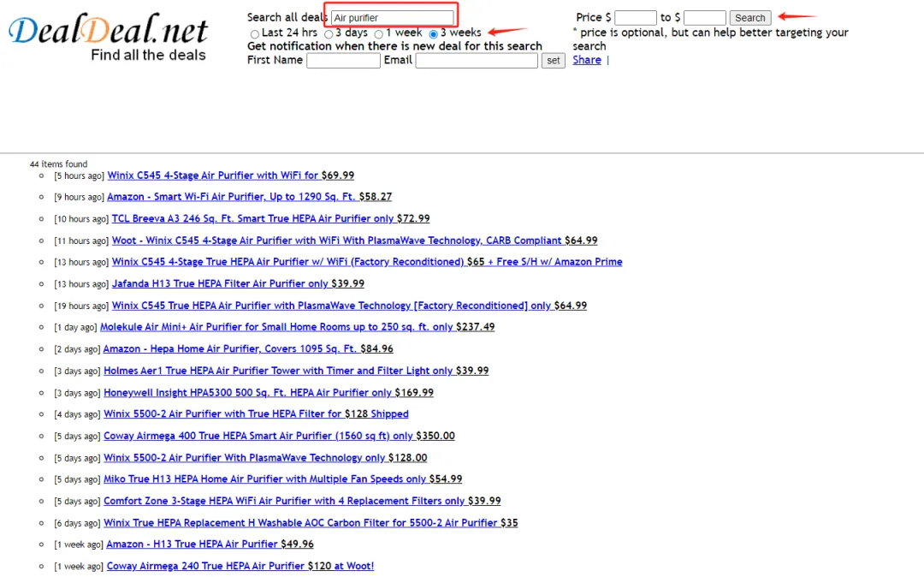The image size is (924, 577).
Task: Open the Miko True H13 HEPA deal
Action: 283,479
